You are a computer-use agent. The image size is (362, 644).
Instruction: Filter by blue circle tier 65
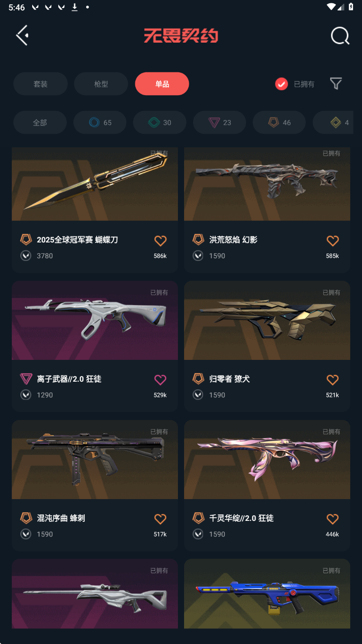(100, 123)
